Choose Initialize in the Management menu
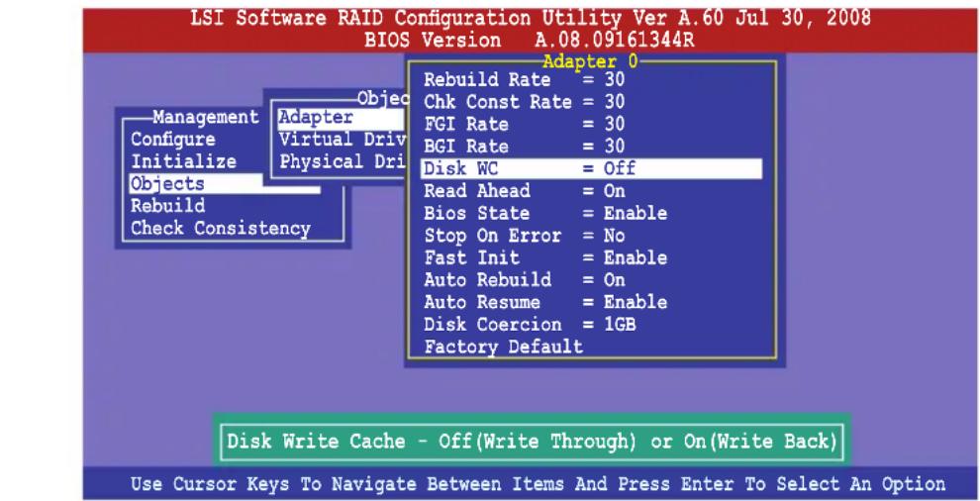Image resolution: width=980 pixels, height=501 pixels. (183, 161)
